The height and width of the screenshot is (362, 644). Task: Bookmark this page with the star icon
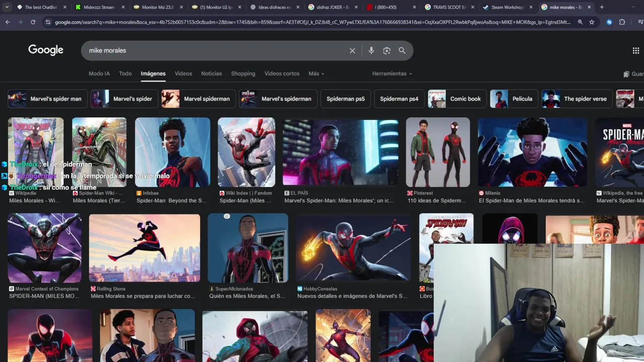pos(592,22)
